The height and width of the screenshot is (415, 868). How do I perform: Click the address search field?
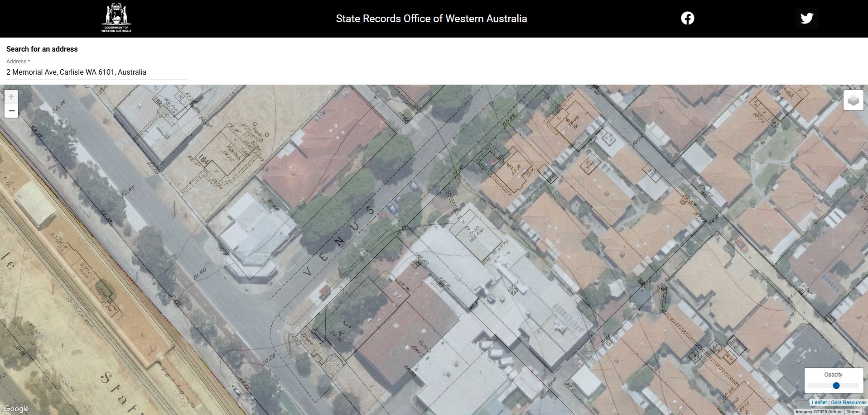(96, 72)
